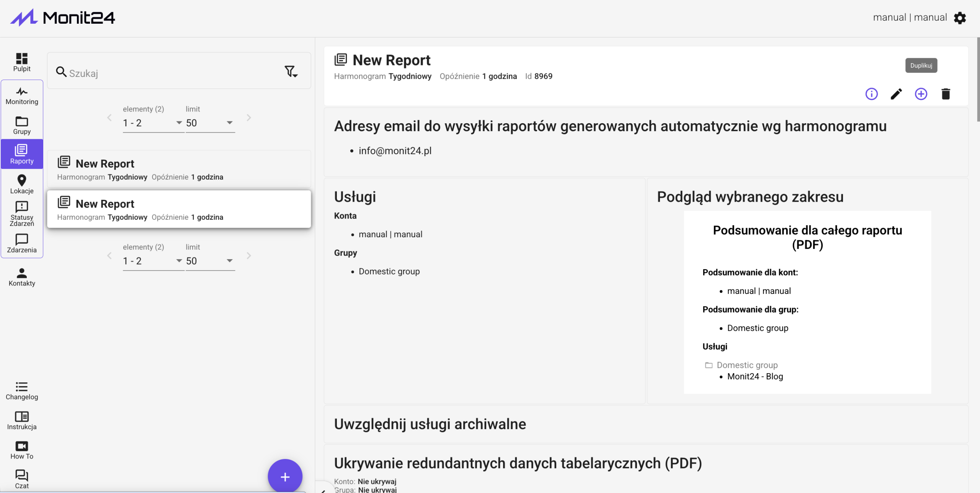This screenshot has height=493, width=980.
Task: Select the highlighted second New Report card
Action: [x=179, y=209]
